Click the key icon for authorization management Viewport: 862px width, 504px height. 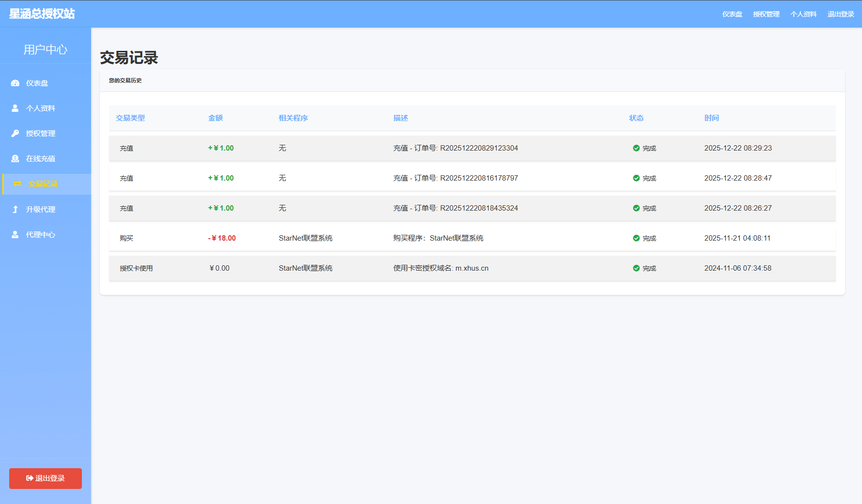click(15, 134)
